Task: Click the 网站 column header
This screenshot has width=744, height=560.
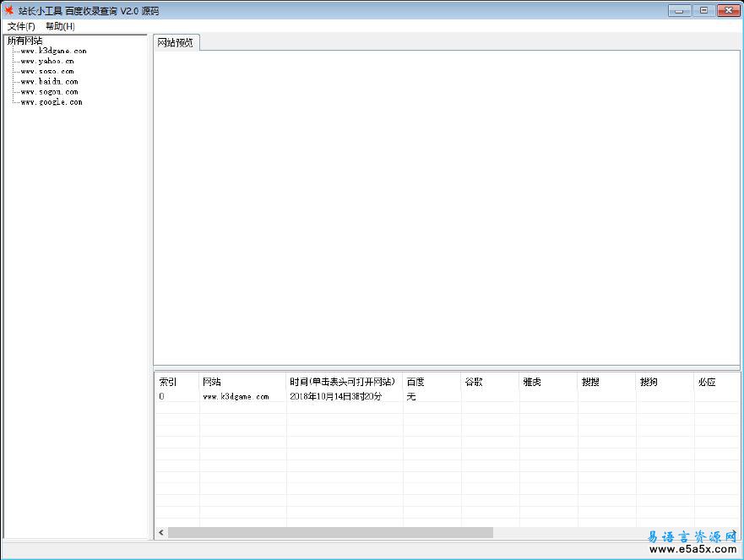Action: click(243, 382)
